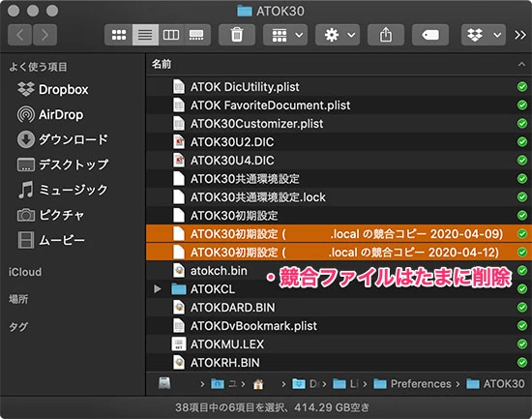The height and width of the screenshot is (419, 532).
Task: Select ATOKDARD.BIN file
Action: [339, 308]
